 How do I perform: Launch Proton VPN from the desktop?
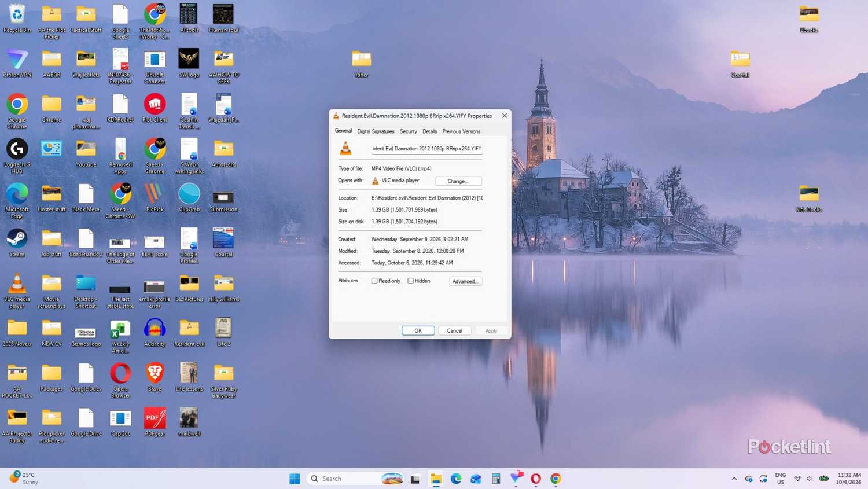(17, 63)
